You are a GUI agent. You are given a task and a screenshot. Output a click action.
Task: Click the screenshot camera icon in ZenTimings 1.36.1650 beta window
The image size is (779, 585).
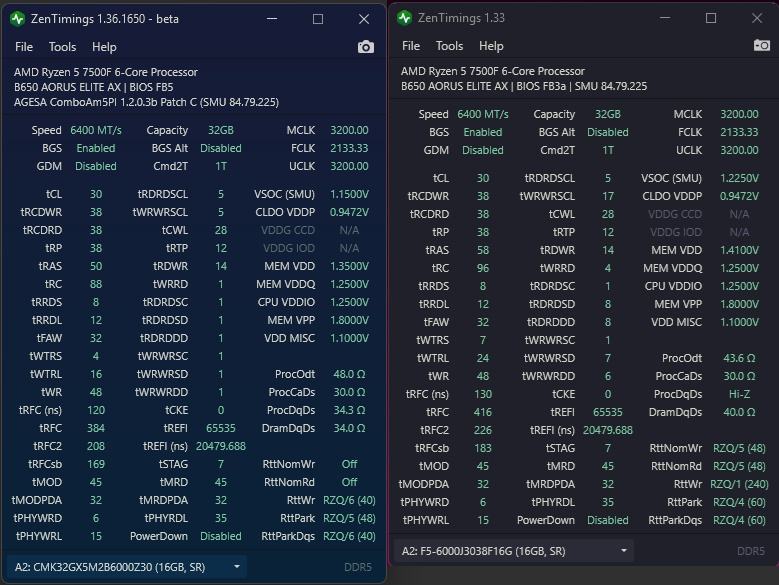(366, 47)
